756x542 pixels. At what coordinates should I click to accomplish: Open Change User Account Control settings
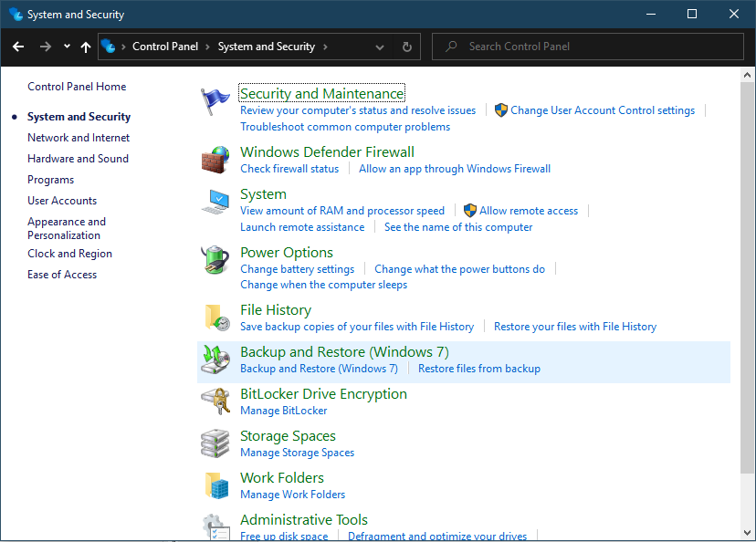pyautogui.click(x=603, y=110)
